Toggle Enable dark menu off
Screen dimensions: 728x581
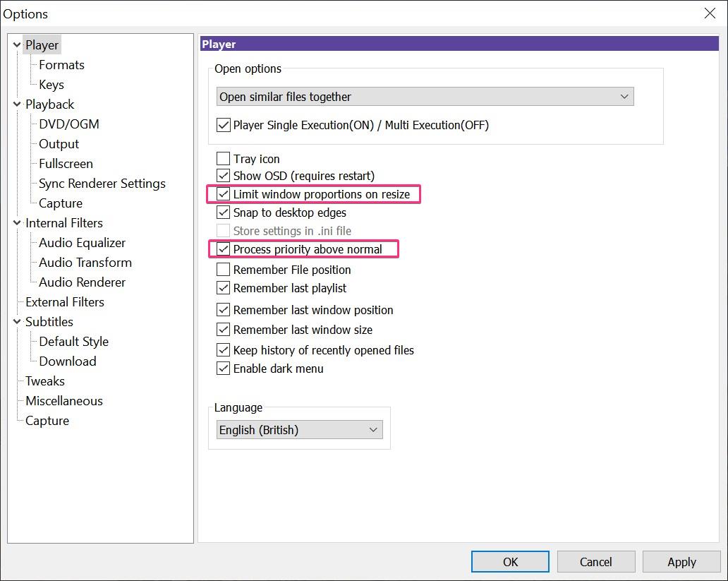click(224, 368)
